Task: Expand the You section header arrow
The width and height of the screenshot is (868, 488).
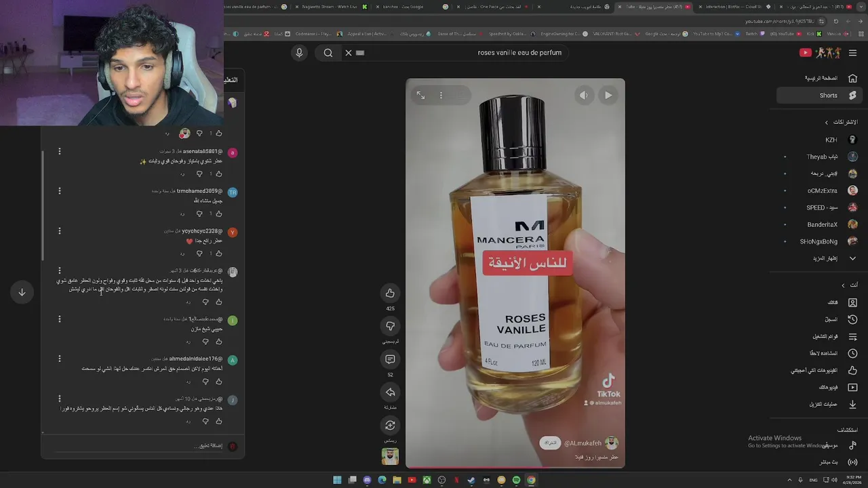Action: click(843, 285)
